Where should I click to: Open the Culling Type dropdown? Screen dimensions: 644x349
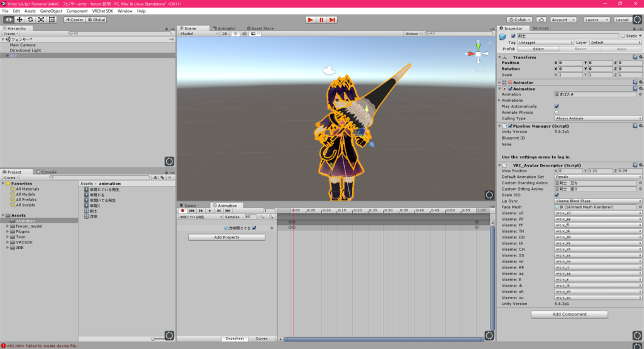pyautogui.click(x=597, y=118)
